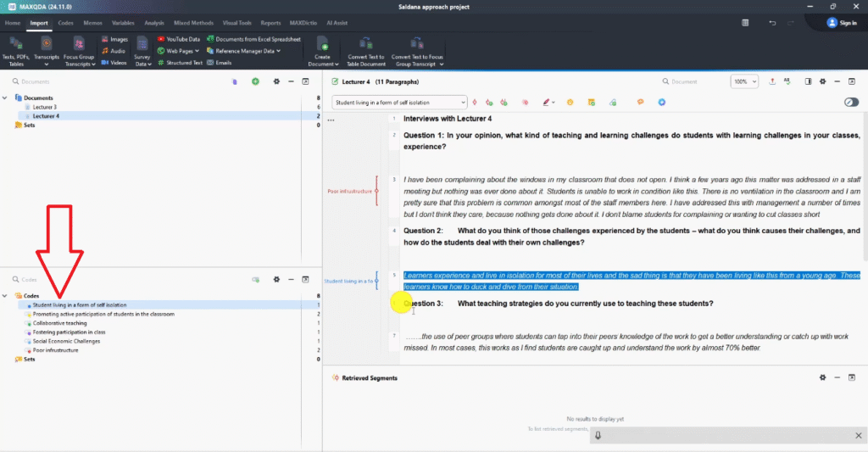The width and height of the screenshot is (868, 452).
Task: Click the Sign in button
Action: (x=842, y=23)
